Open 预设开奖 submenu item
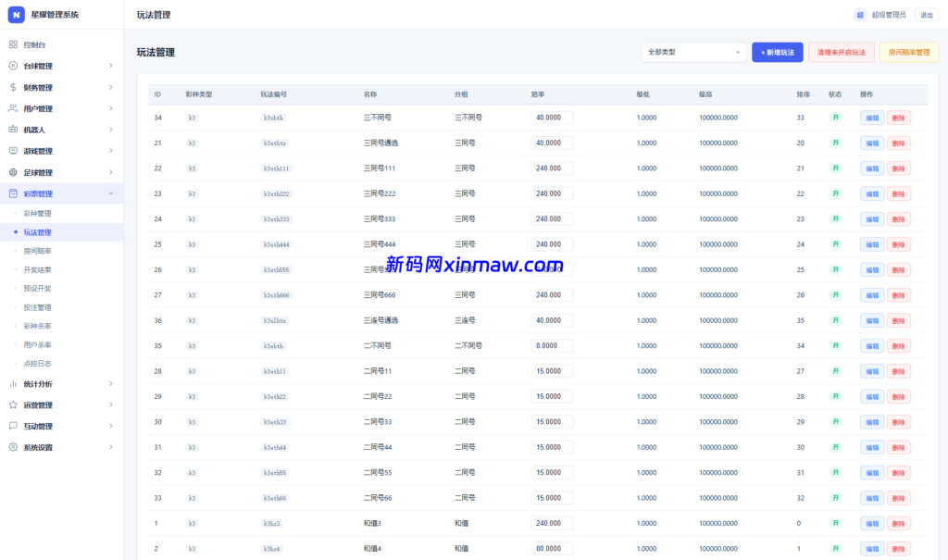 pyautogui.click(x=37, y=289)
